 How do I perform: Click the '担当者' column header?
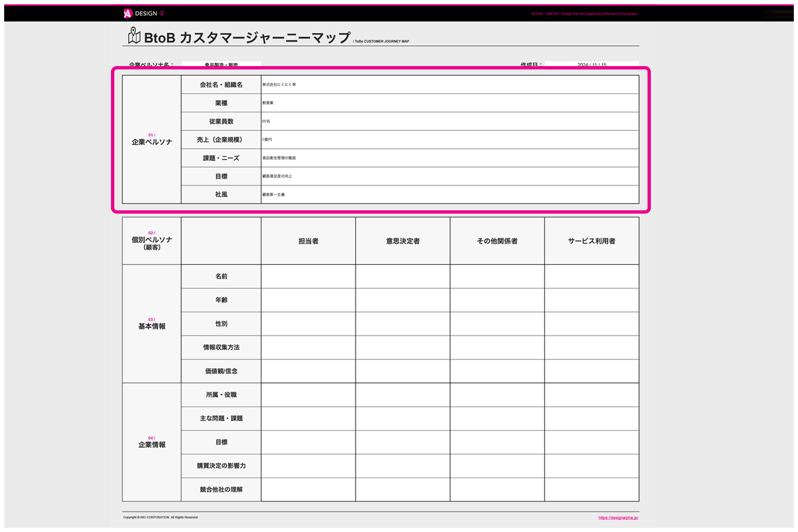click(x=308, y=241)
